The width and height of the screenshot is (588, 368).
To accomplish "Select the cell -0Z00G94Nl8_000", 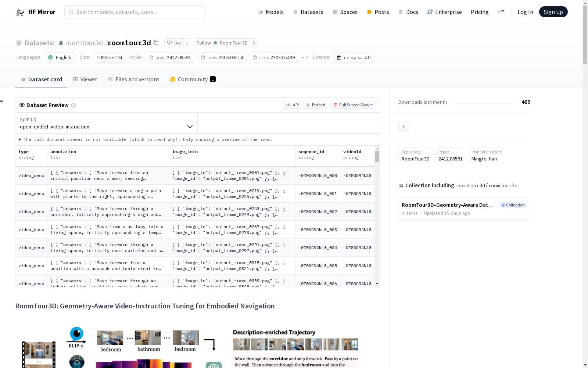I will pos(318,176).
